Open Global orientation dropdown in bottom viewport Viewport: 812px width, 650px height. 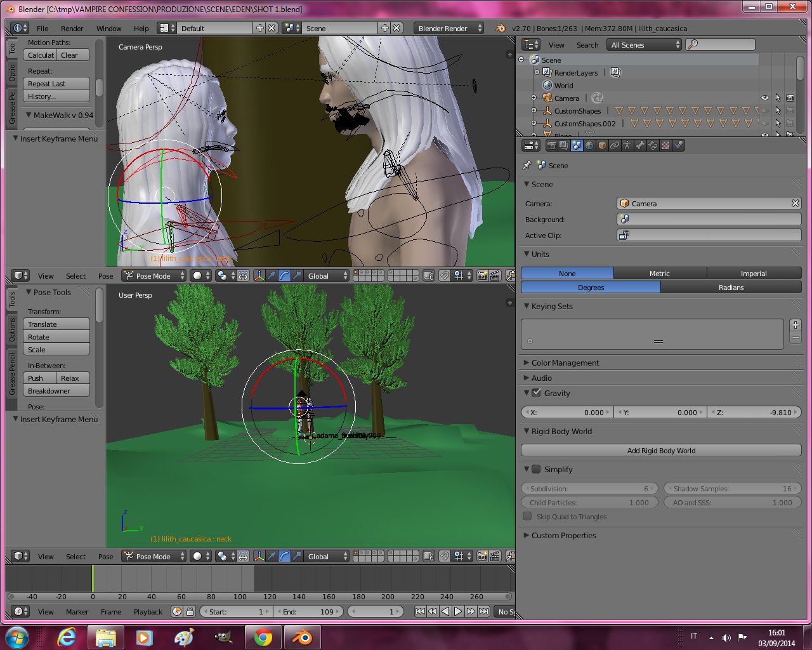pyautogui.click(x=327, y=556)
